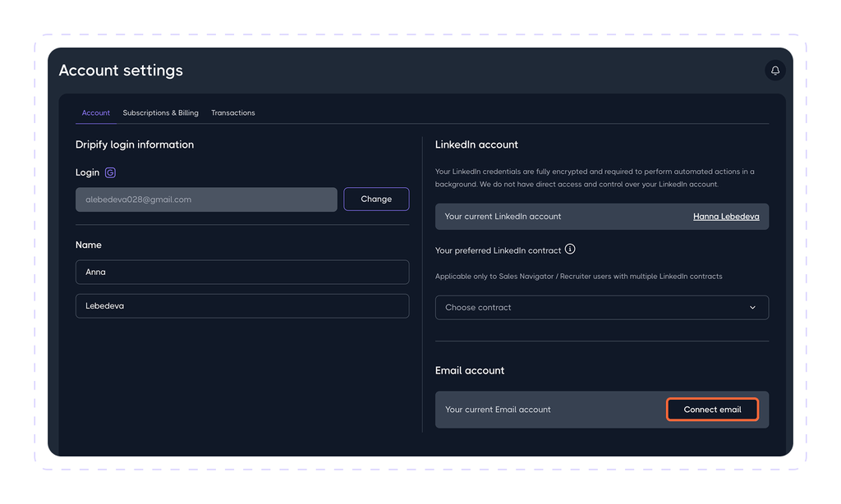Switch to the Account tab
Screen dimensions: 841x504
pyautogui.click(x=95, y=112)
